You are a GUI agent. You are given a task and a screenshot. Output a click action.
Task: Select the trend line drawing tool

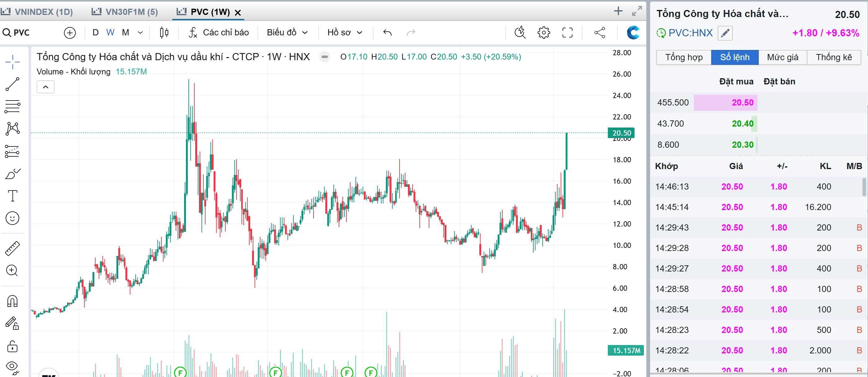[x=12, y=84]
